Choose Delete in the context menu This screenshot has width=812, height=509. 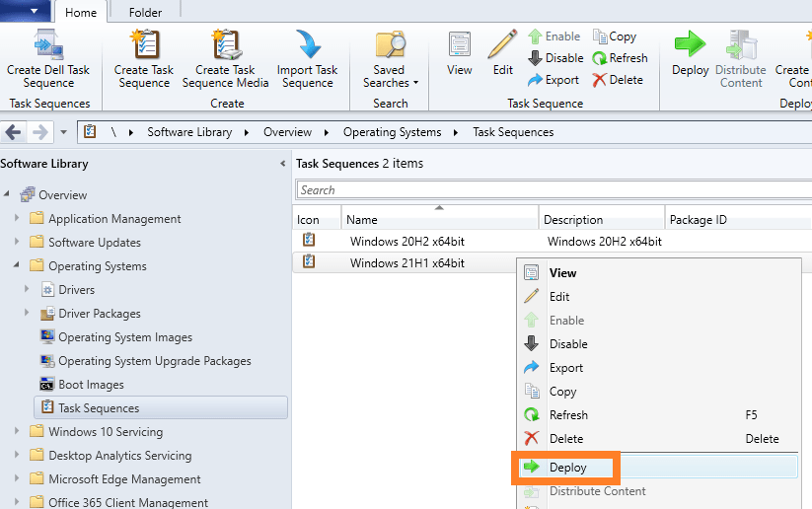tap(659, 439)
